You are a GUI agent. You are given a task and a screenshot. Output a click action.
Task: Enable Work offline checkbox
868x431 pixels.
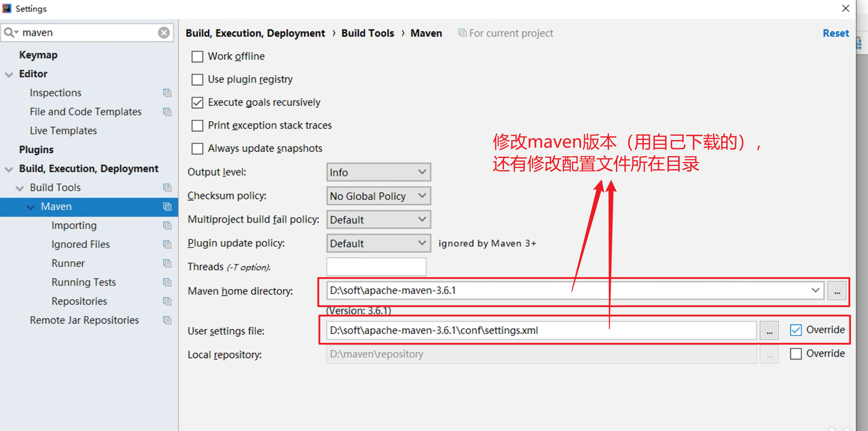[197, 57]
